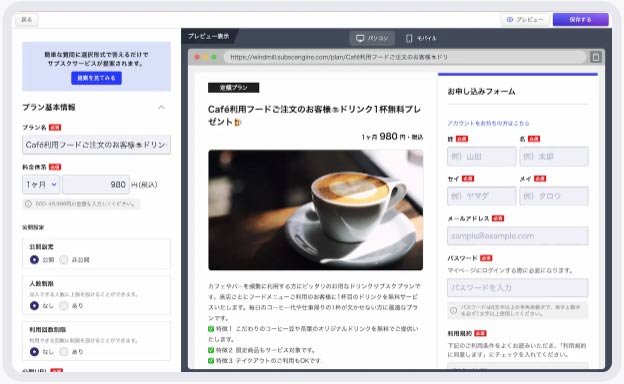The width and height of the screenshot is (624, 384).
Task: Click the 保存する save button
Action: [580, 19]
